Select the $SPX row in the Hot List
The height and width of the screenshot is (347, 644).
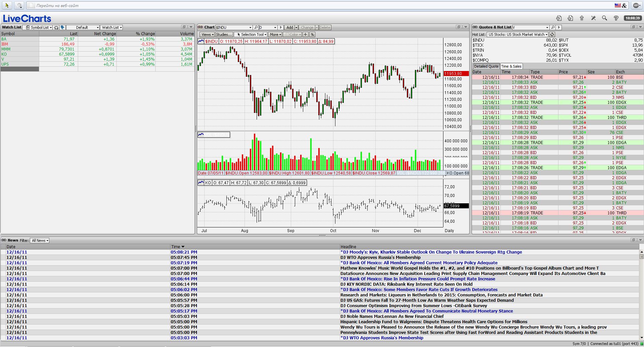[601, 45]
